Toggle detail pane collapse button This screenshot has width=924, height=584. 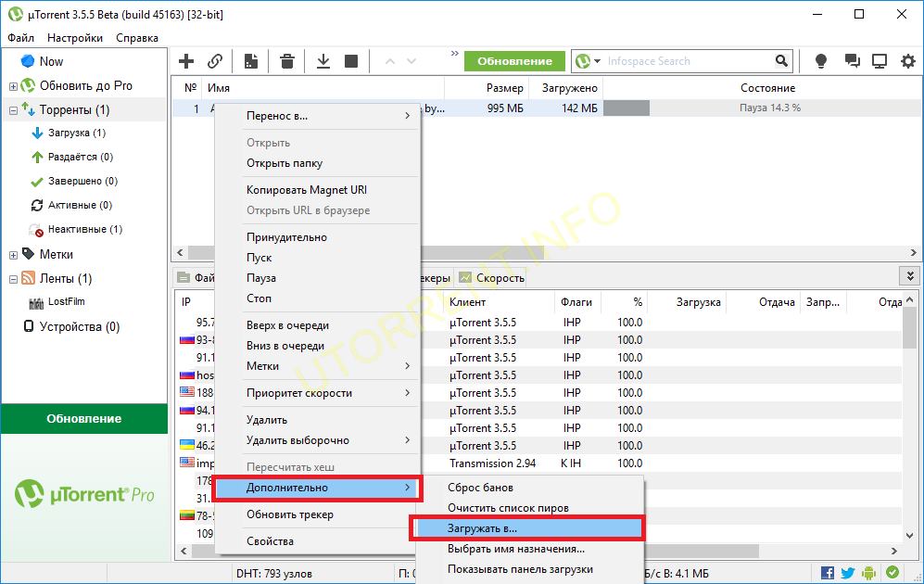point(910,276)
